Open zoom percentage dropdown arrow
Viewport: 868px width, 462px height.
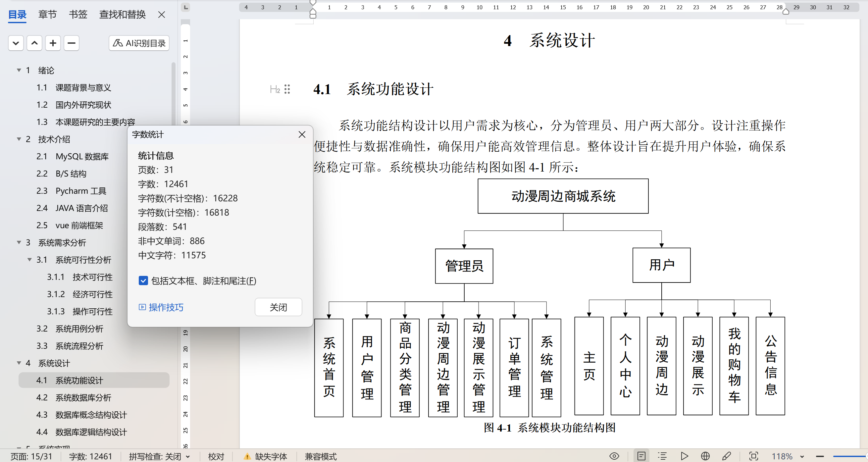click(802, 457)
